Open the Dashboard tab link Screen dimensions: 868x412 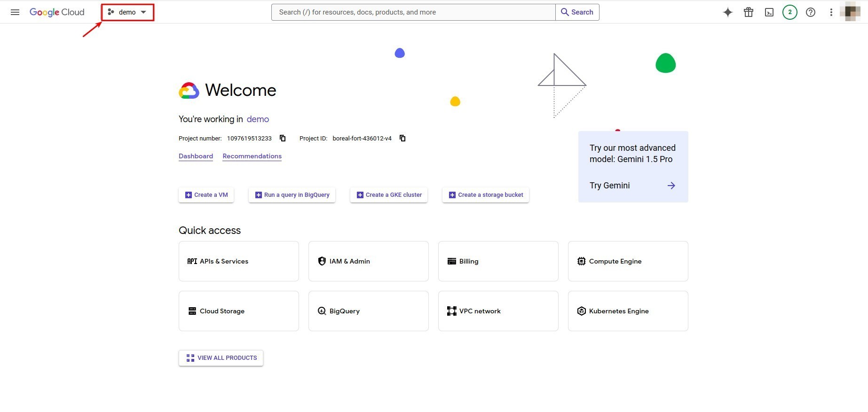tap(196, 156)
